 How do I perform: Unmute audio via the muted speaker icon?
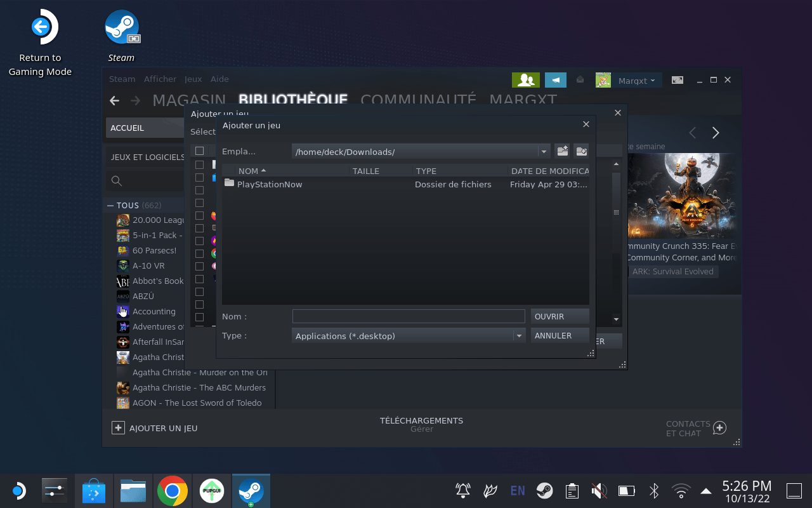click(599, 490)
